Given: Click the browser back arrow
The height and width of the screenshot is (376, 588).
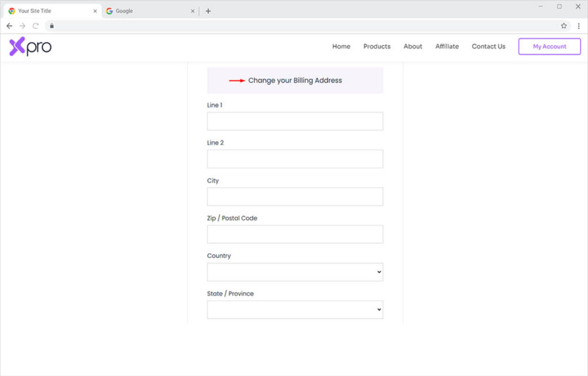Looking at the screenshot, I should 9,26.
